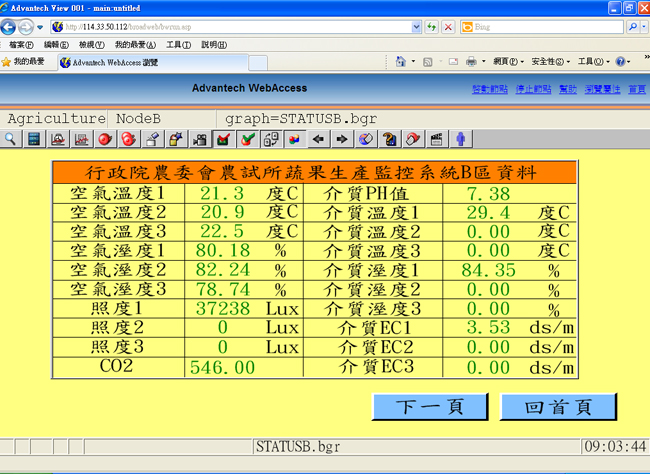Click the single red alarm bell icon
Image resolution: width=650 pixels, height=474 pixels.
click(105, 139)
